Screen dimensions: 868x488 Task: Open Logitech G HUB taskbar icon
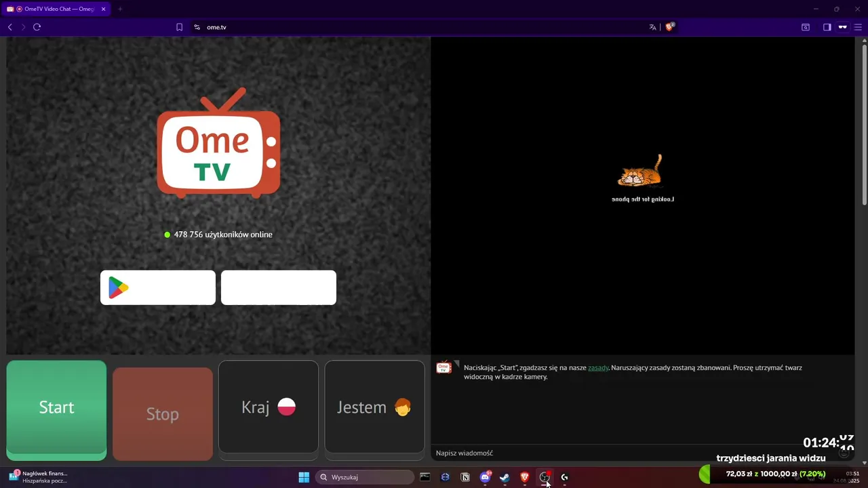coord(564,477)
